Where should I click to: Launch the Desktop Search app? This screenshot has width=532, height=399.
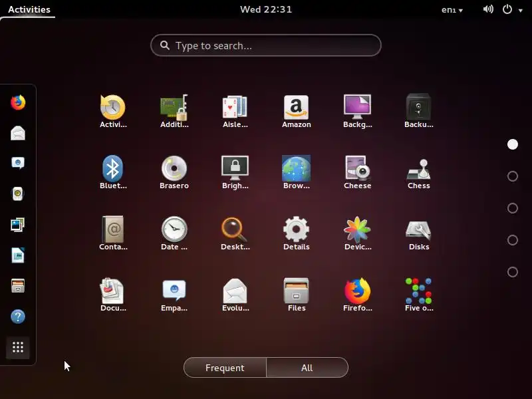pos(235,233)
